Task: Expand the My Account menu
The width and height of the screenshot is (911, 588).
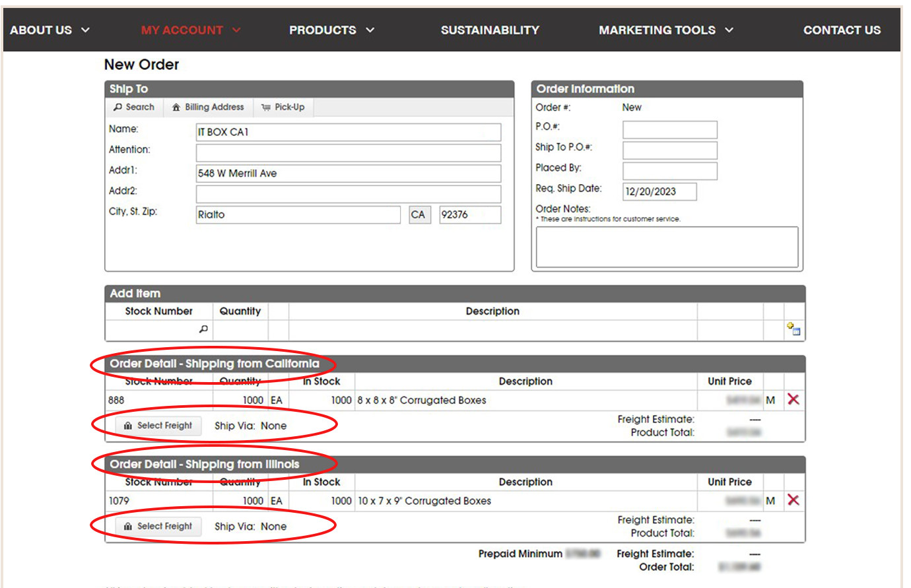Action: [191, 30]
